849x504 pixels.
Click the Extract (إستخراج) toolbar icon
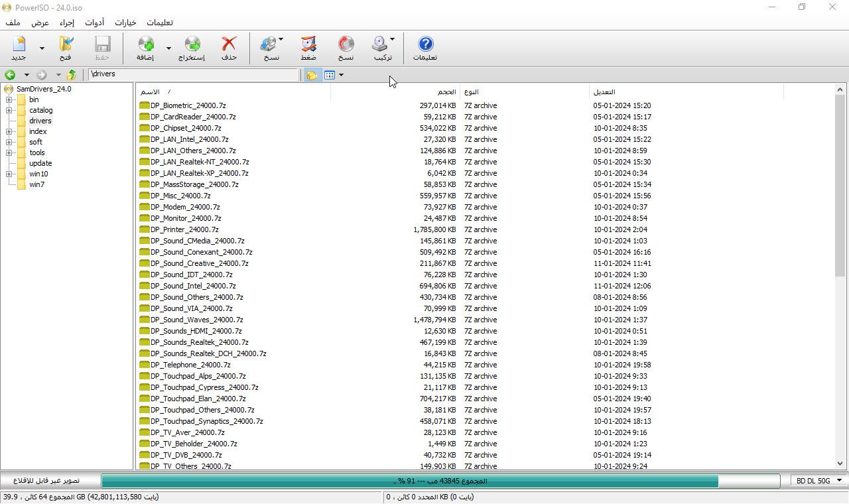coord(192,44)
